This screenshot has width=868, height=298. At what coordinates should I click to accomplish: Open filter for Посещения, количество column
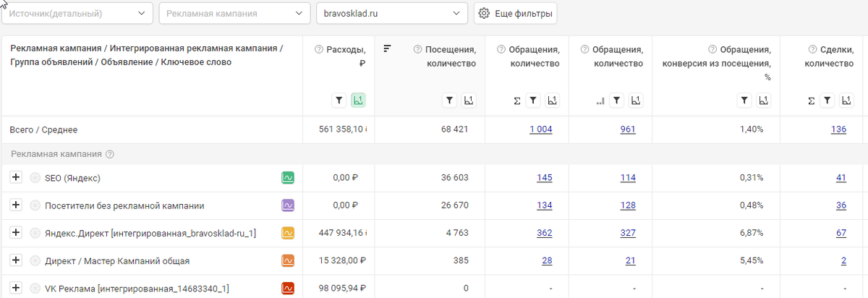[449, 101]
